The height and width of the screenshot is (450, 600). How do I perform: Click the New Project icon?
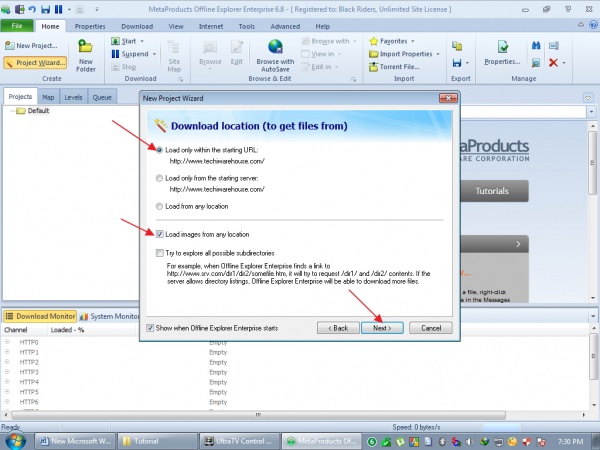pyautogui.click(x=10, y=46)
